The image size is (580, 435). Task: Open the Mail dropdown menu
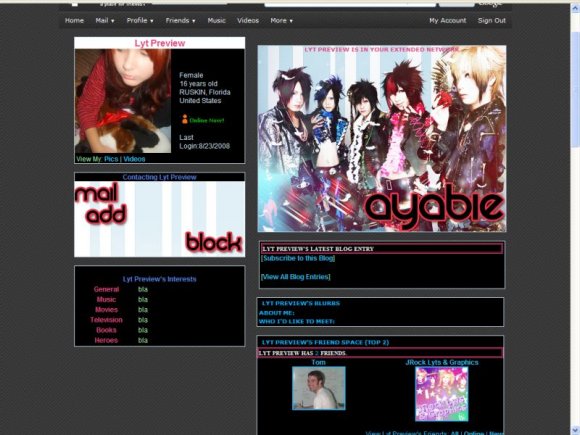[x=105, y=21]
